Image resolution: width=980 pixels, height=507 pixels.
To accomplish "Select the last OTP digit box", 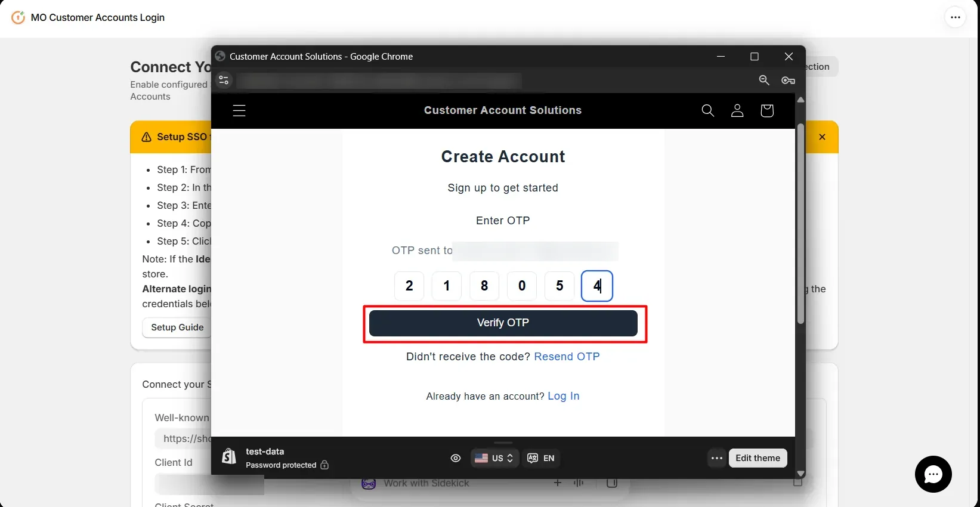I will [x=597, y=286].
